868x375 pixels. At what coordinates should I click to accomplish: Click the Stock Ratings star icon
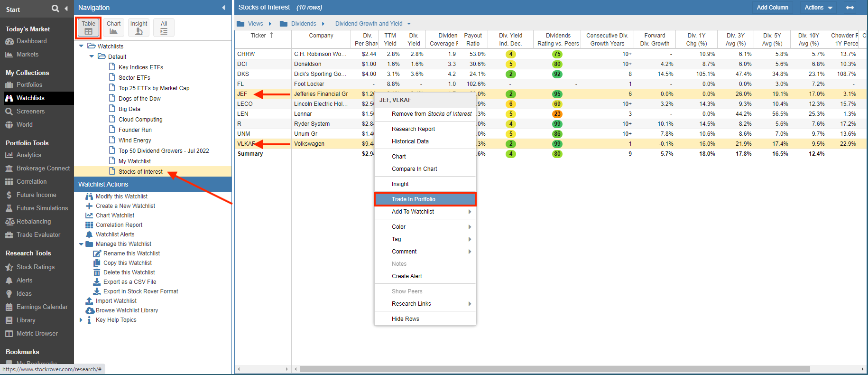[9, 267]
